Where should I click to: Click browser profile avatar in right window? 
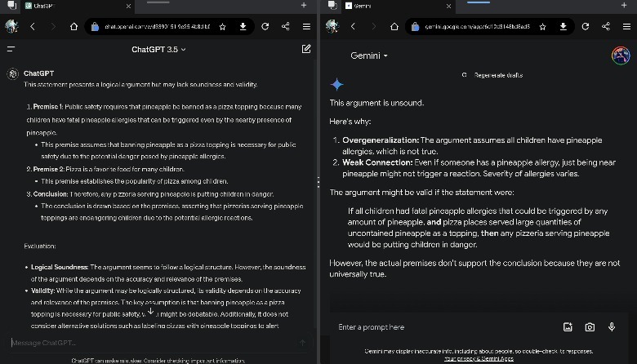332,26
